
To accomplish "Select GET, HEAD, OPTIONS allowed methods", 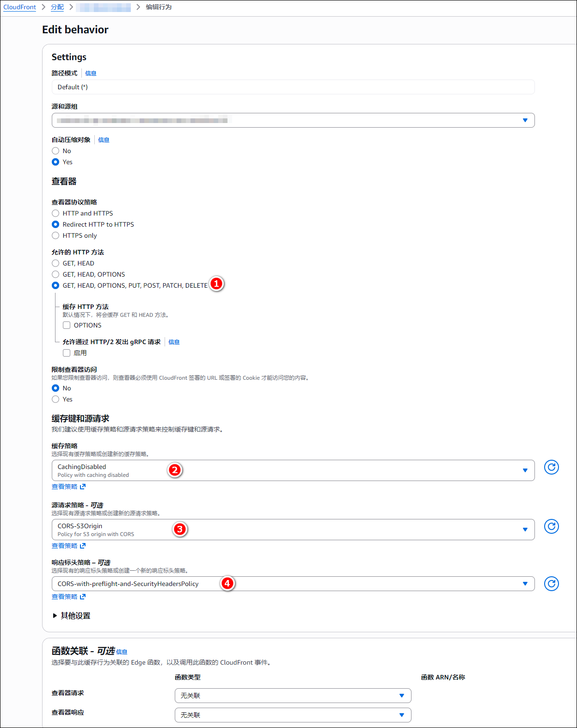I will [x=55, y=274].
